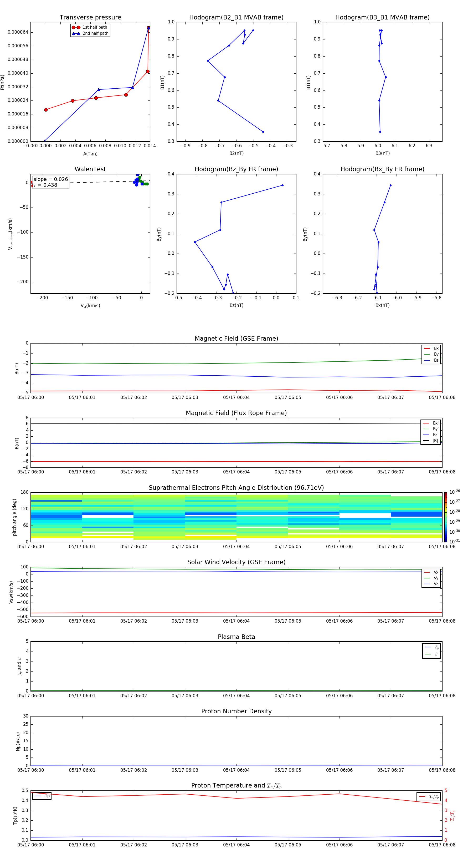Click the 'Magnetic Field (Flux Rope Frame)' title
This screenshot has height=868, width=473.
[x=236, y=413]
